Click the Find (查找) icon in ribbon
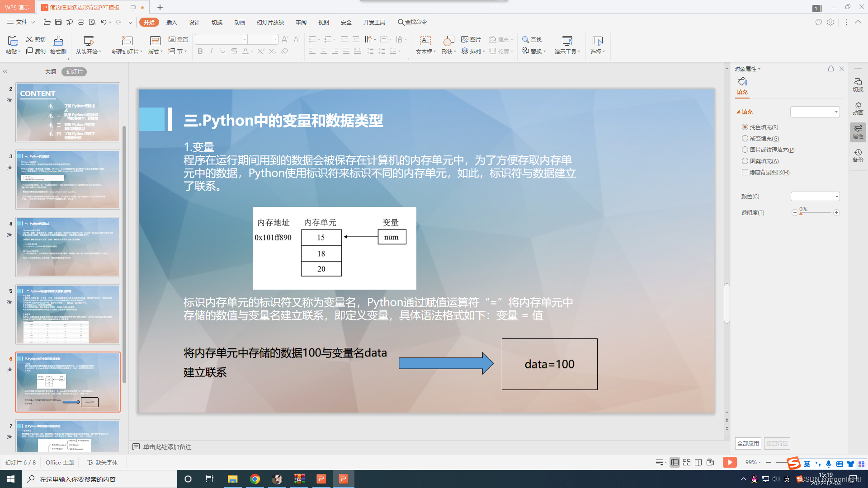The width and height of the screenshot is (868, 488). click(532, 40)
